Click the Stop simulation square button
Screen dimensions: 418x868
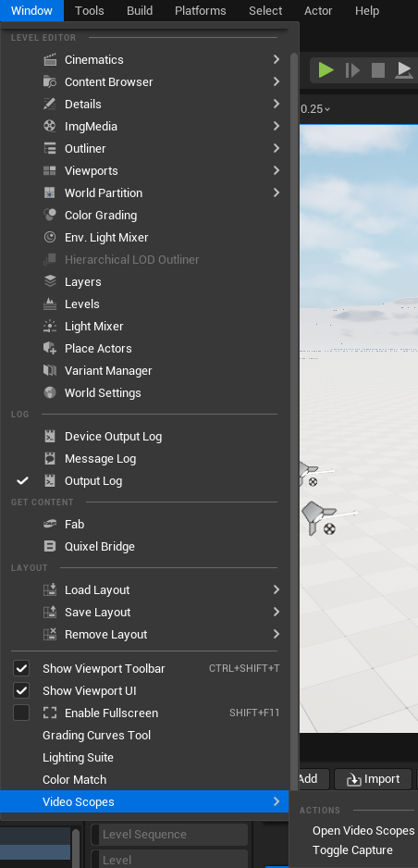tap(378, 70)
